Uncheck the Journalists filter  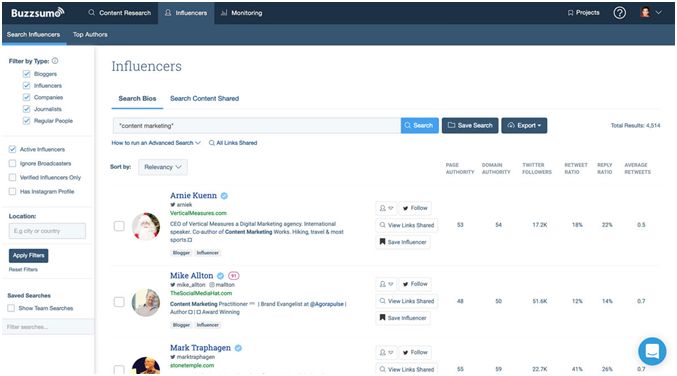click(x=26, y=109)
